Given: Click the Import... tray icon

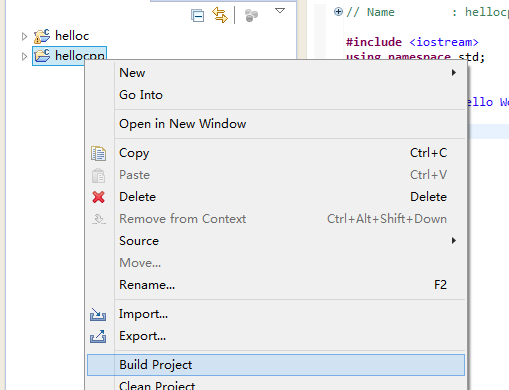Looking at the screenshot, I should [x=98, y=314].
